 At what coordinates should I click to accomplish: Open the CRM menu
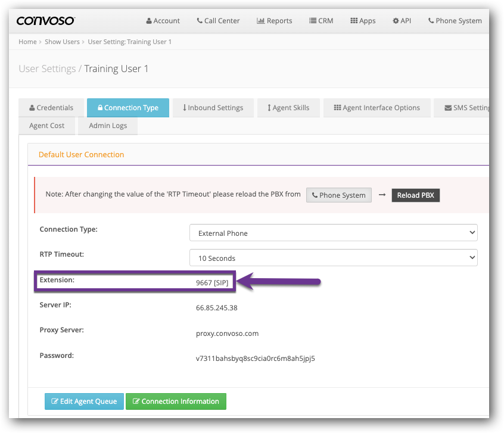tap(321, 21)
